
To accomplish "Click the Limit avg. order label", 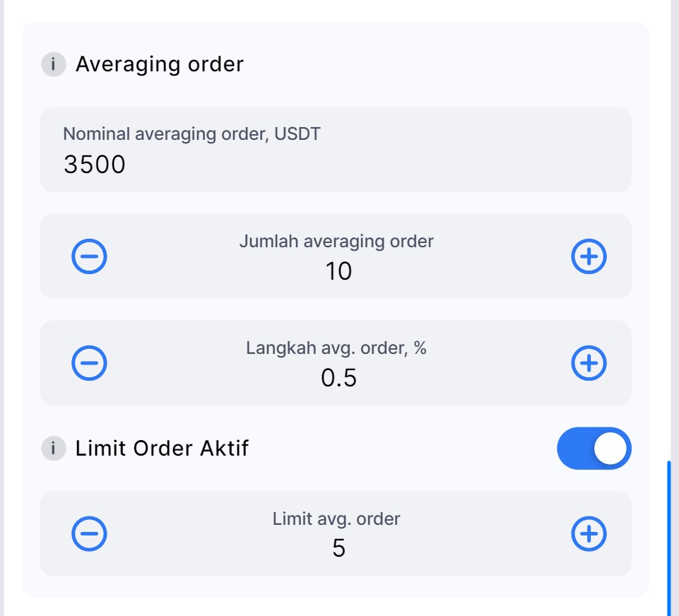I will pos(336,519).
